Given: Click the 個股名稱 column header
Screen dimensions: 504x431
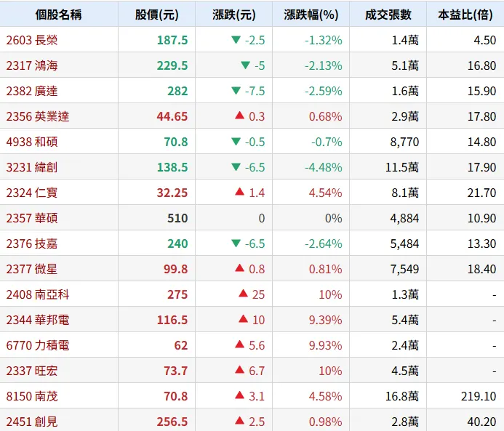Looking at the screenshot, I should point(58,15).
